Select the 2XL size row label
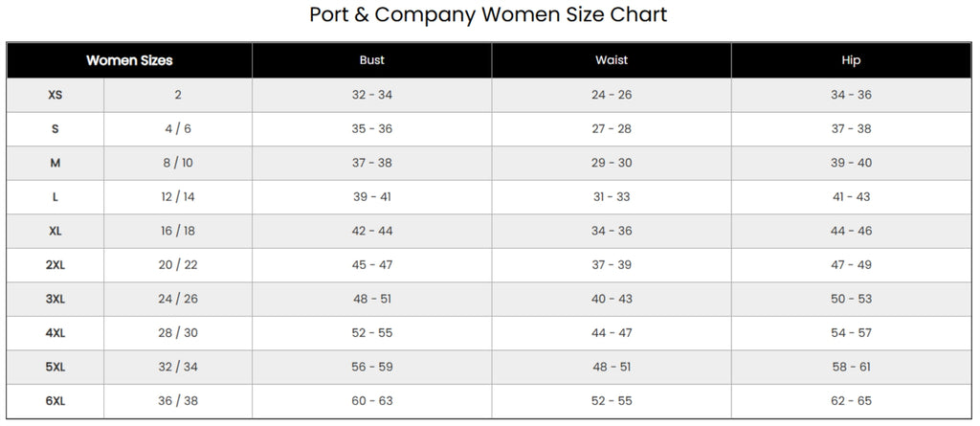This screenshot has height=426, width=980. point(55,264)
